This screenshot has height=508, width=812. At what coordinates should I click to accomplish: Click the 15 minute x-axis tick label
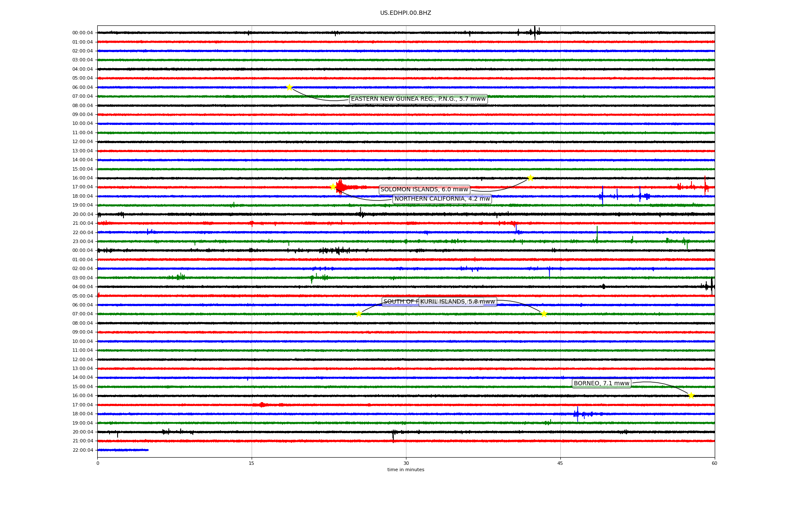coord(252,463)
